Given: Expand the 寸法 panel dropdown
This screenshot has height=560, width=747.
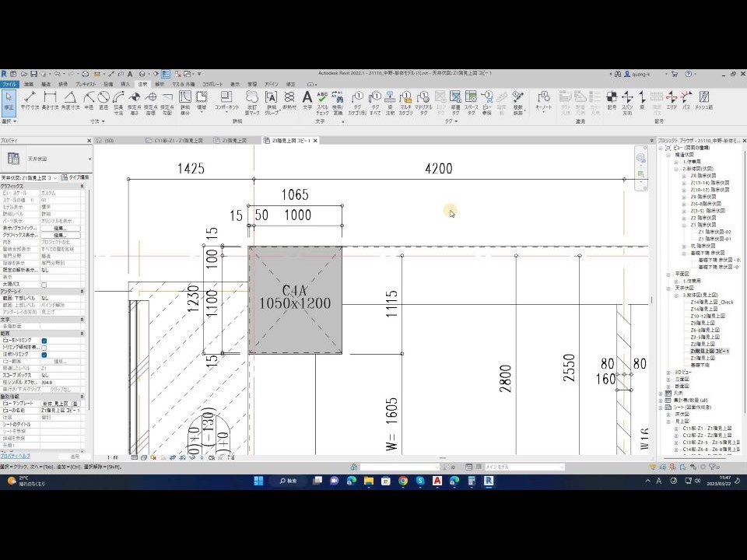Looking at the screenshot, I should [x=97, y=121].
